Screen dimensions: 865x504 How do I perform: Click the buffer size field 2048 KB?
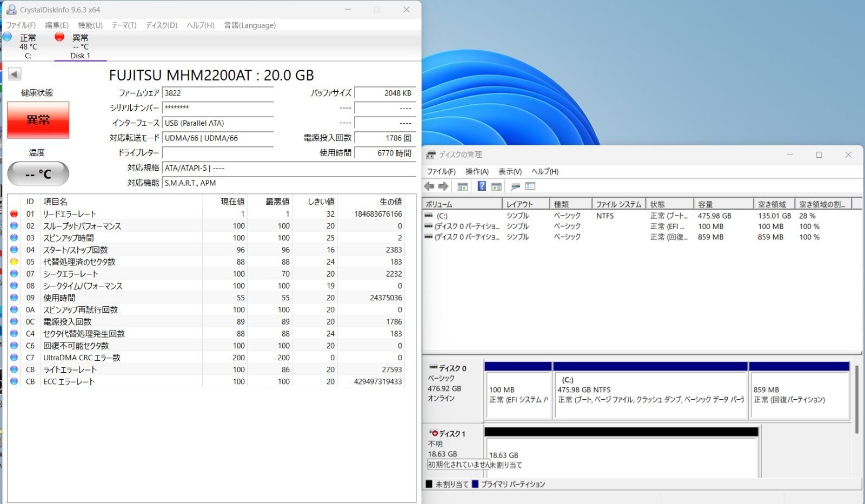[x=385, y=93]
